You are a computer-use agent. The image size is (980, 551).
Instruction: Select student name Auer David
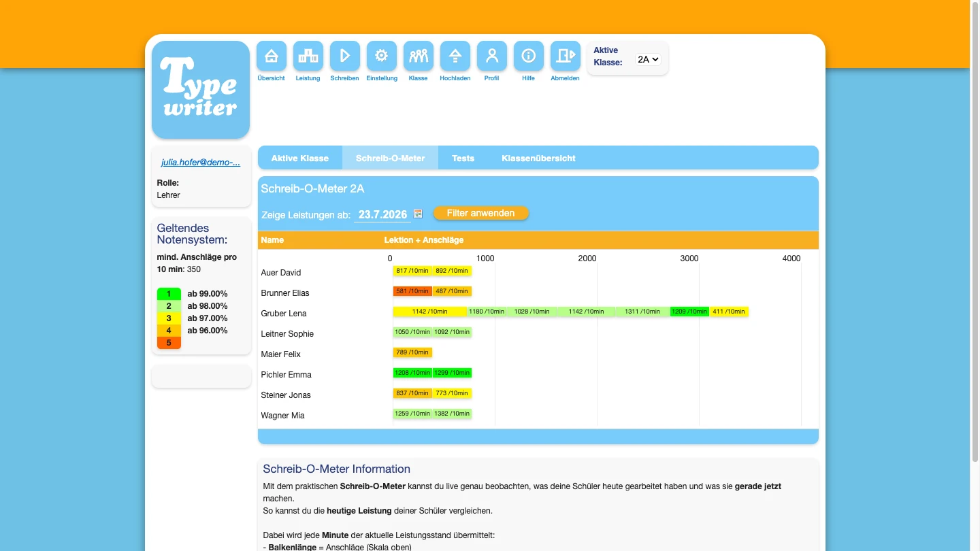[281, 273]
